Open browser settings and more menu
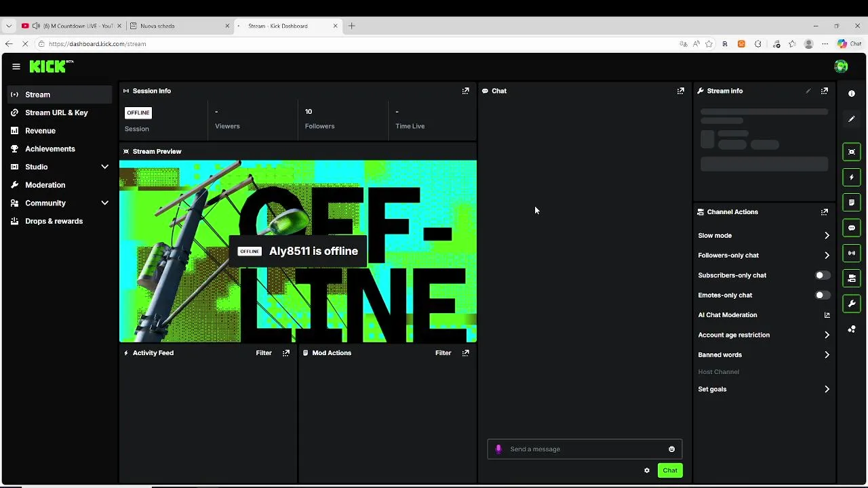This screenshot has height=488, width=868. pos(825,44)
